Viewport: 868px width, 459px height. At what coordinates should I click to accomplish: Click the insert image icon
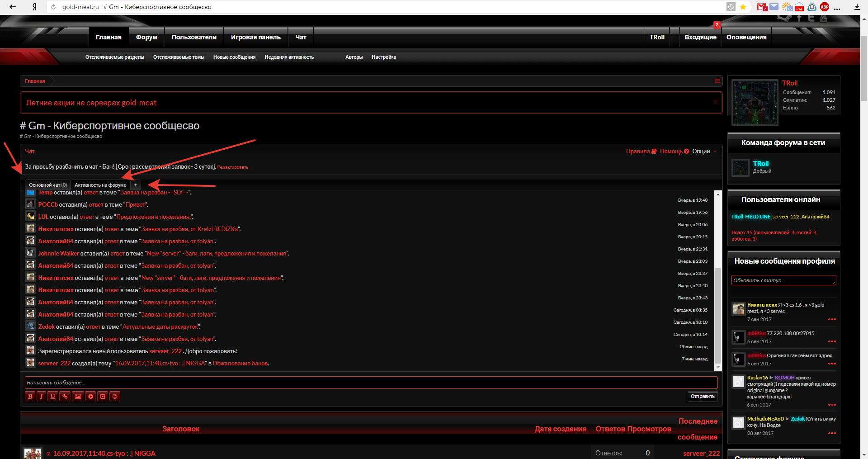pos(78,397)
